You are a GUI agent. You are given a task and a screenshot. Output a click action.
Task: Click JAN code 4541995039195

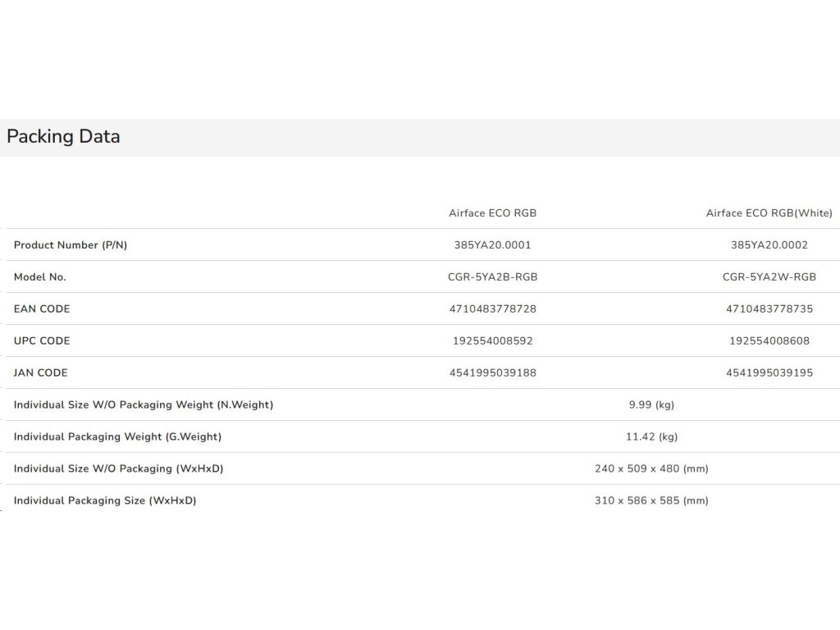click(769, 373)
